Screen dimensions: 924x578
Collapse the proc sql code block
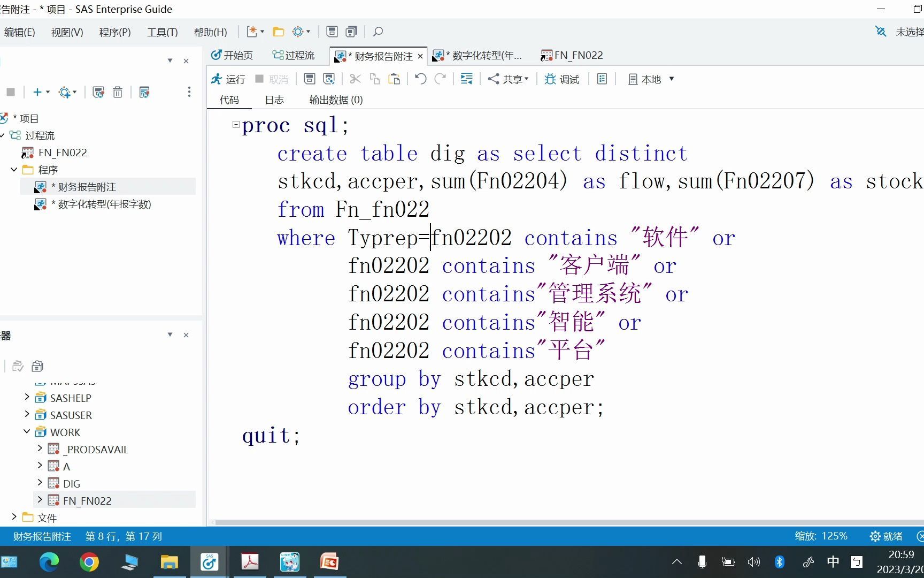[x=235, y=124]
